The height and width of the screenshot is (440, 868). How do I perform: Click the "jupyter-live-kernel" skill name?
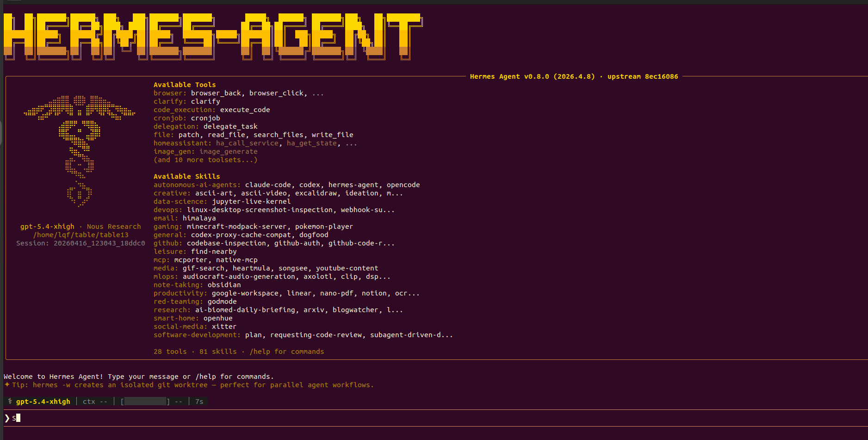point(251,201)
